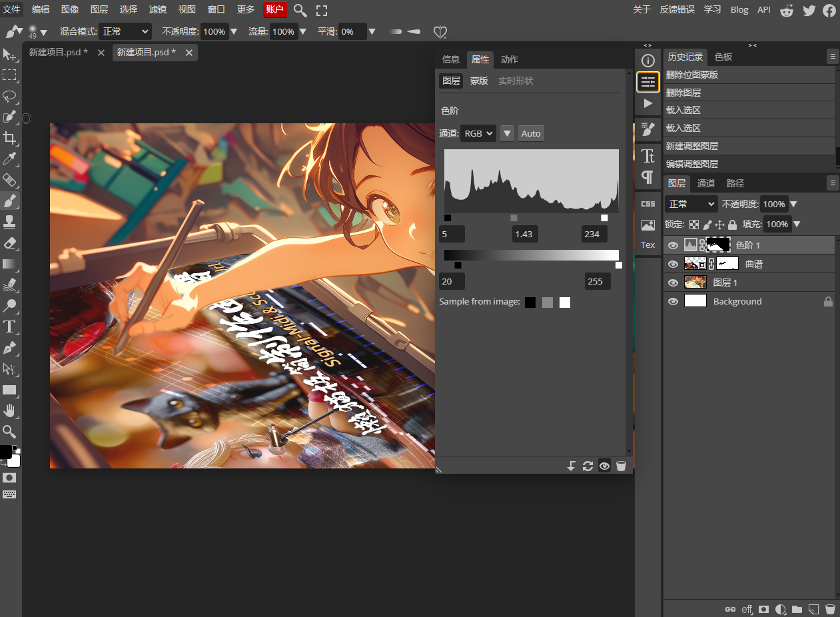Select the Hand tool
Viewport: 840px width, 617px height.
tap(9, 410)
